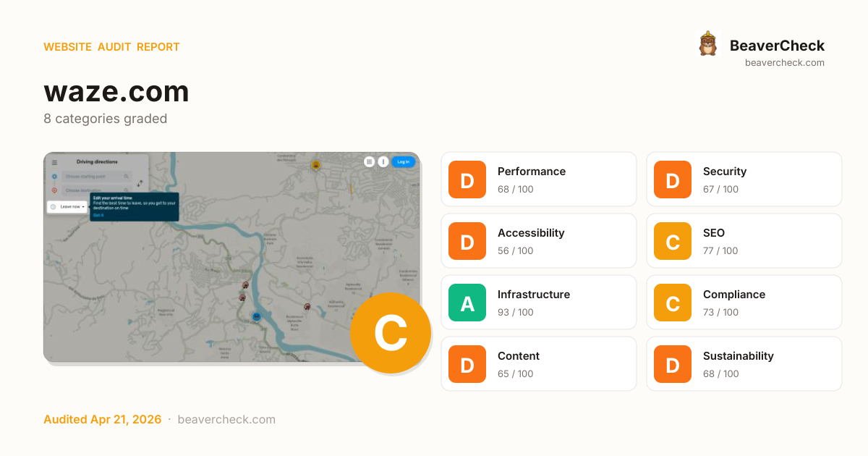Open the Accessibility score card
Image resolution: width=868 pixels, height=456 pixels.
coord(538,241)
